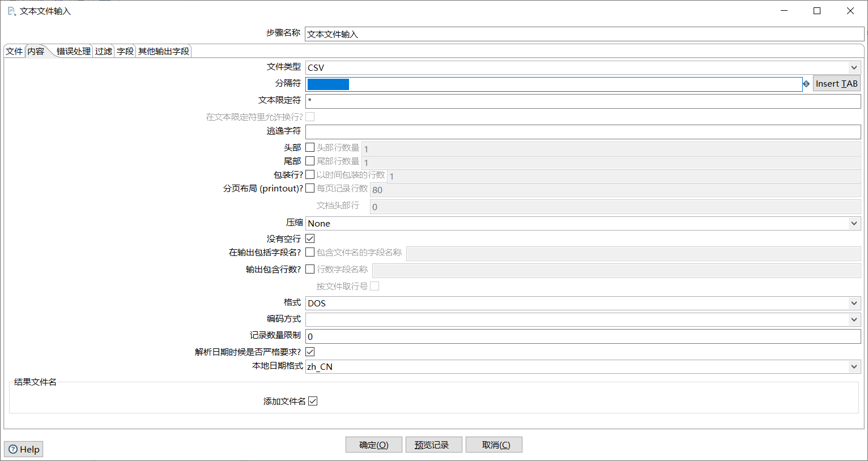Viewport: 868px width, 461px height.
Task: Click the 记录数量限制 input field
Action: click(583, 336)
